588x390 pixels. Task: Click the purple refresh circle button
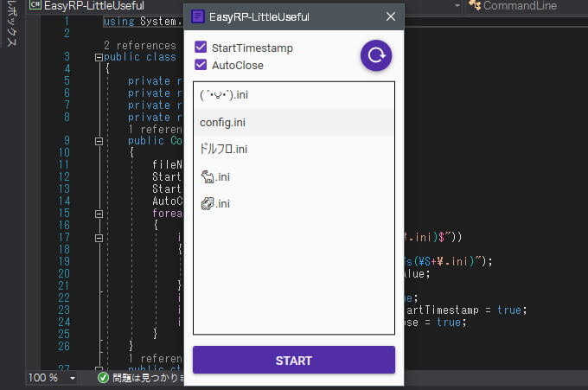[376, 56]
